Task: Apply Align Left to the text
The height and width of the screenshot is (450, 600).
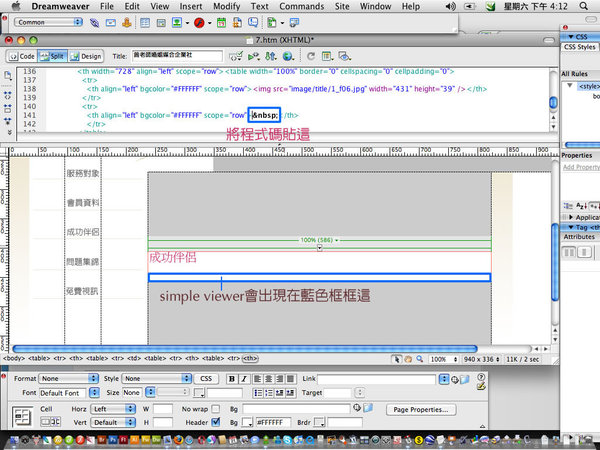Action: point(257,379)
